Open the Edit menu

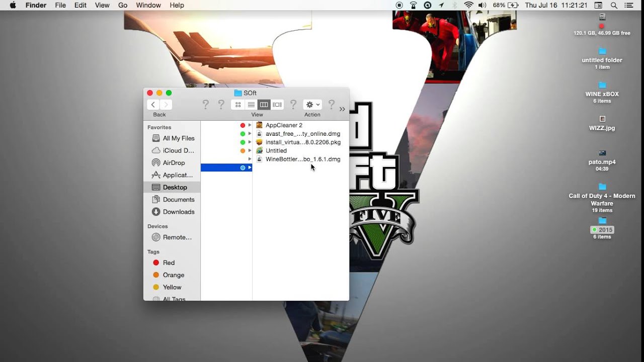click(x=80, y=5)
